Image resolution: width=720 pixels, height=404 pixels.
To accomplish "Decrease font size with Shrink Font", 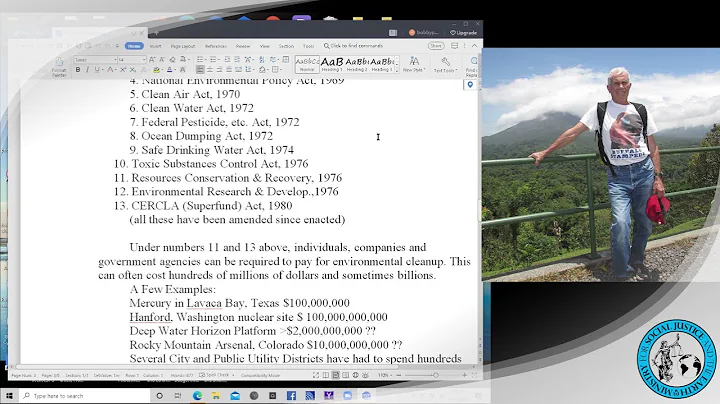I will (162, 60).
